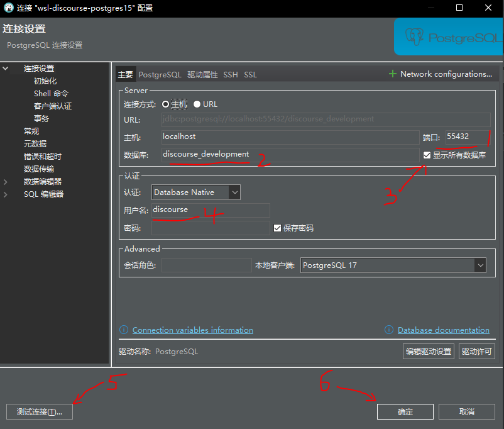Select 错误和超时 in the settings tree
The height and width of the screenshot is (429, 504).
pos(43,157)
